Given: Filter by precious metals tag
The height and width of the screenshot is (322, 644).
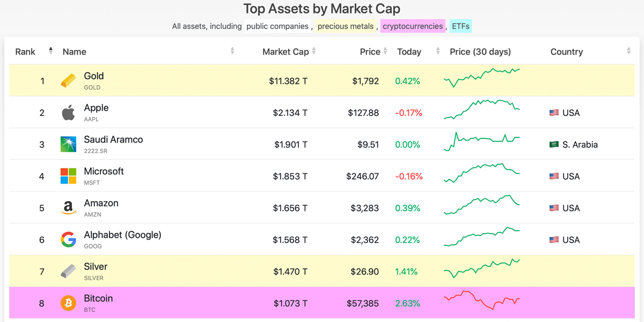Looking at the screenshot, I should click(x=346, y=26).
